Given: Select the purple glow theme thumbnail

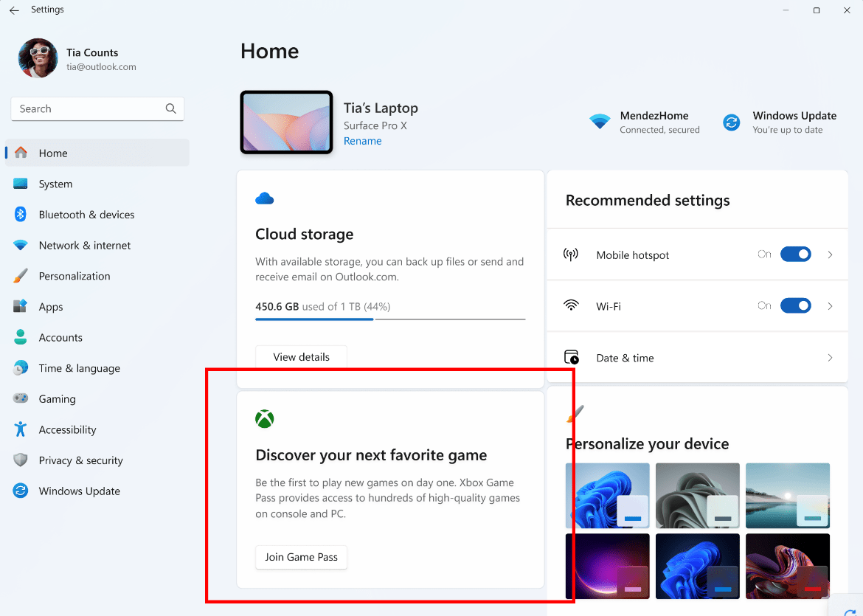Looking at the screenshot, I should coord(607,566).
